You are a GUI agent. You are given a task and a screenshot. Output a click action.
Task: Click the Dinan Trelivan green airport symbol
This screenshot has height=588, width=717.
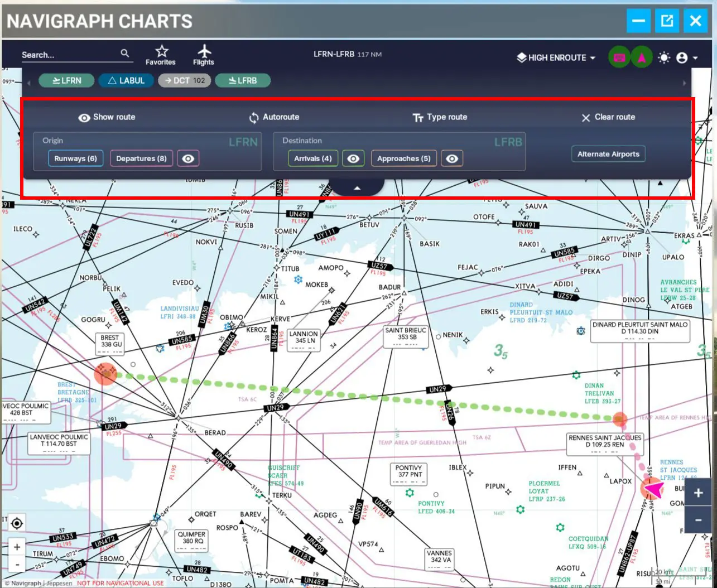576,375
